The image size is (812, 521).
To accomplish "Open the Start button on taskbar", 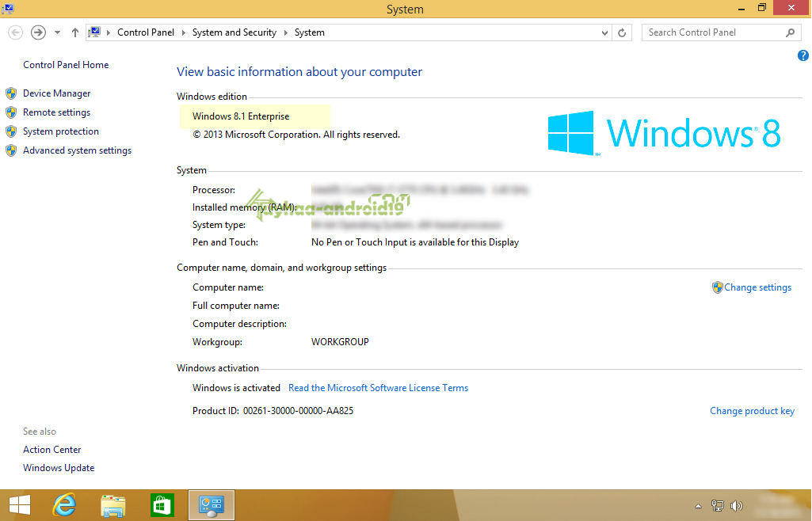I will click(20, 505).
